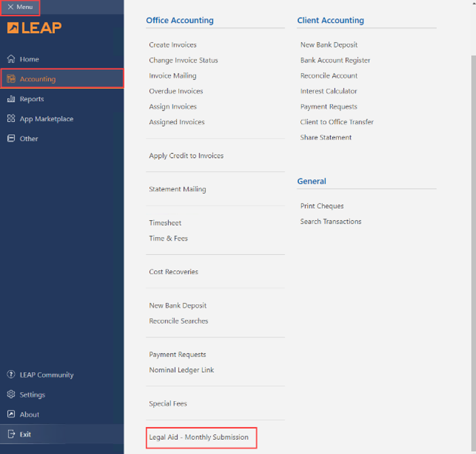Select Legal Aid - Monthly Submission
Viewport: 476px width, 454px height.
(199, 437)
